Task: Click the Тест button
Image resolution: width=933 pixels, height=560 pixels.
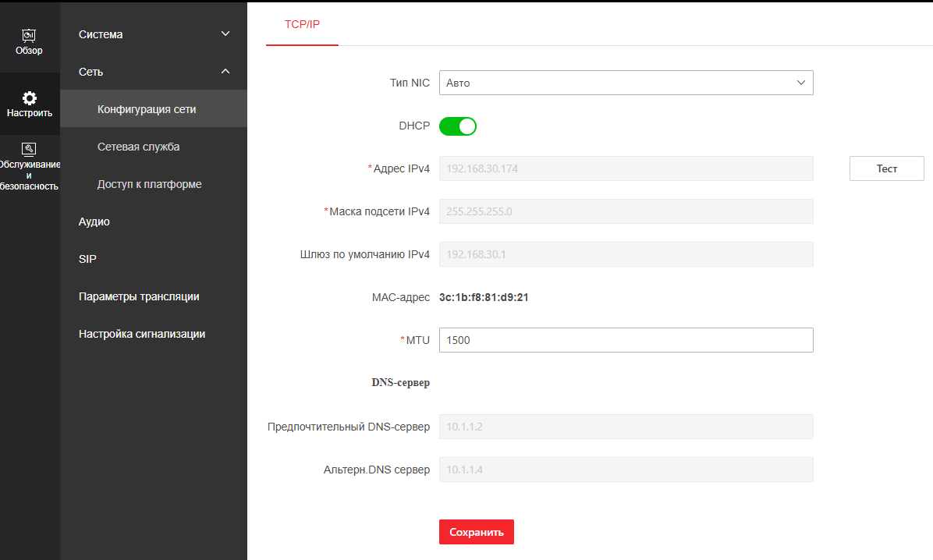Action: click(886, 168)
